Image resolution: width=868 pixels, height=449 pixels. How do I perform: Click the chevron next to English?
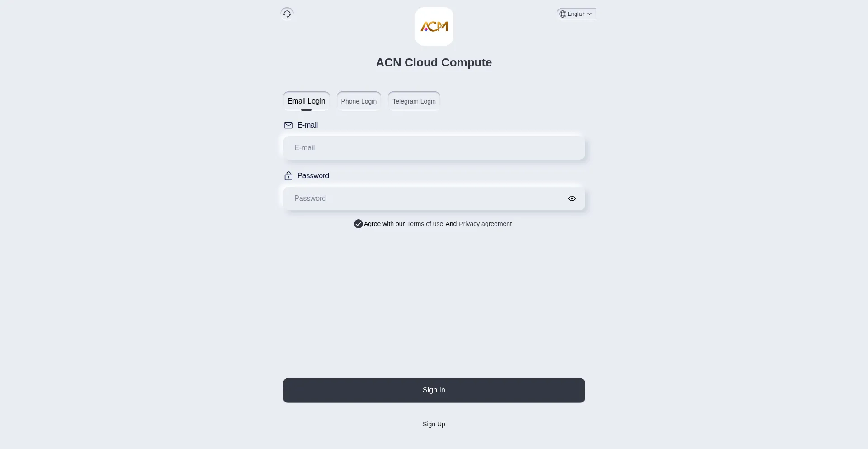(590, 14)
